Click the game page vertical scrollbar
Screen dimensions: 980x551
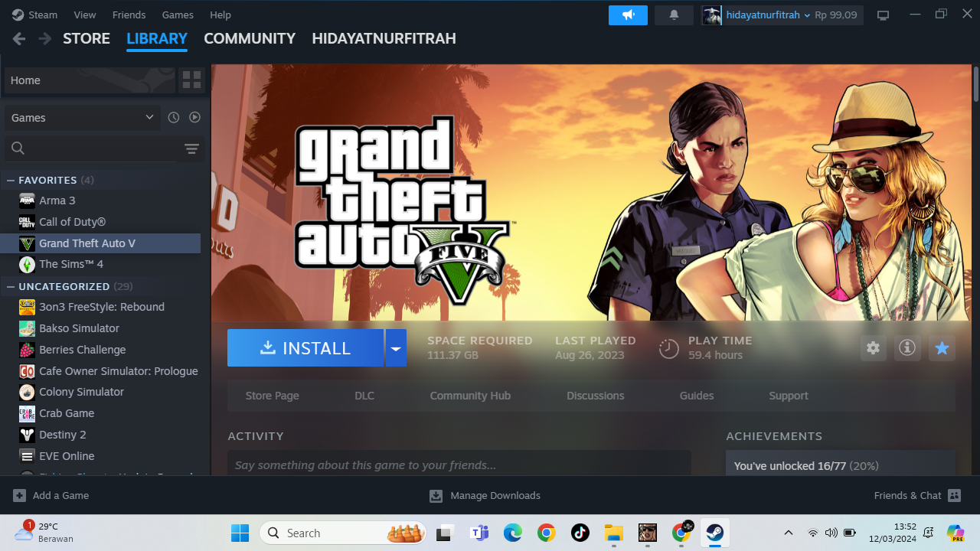(x=976, y=84)
